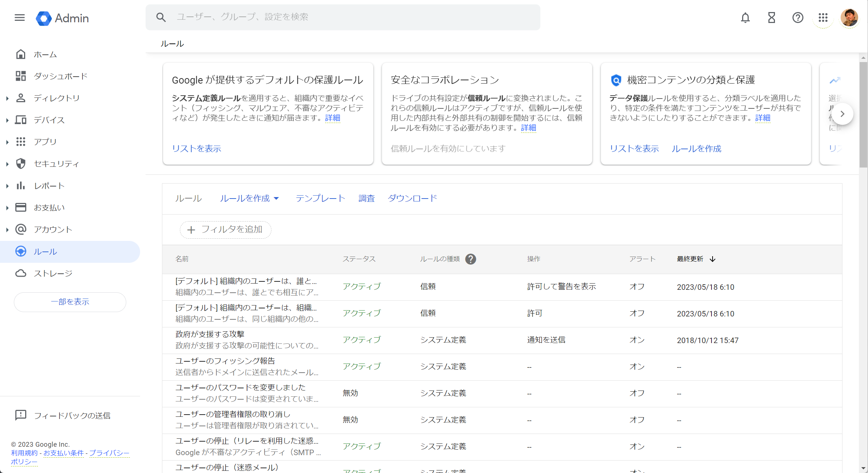This screenshot has width=868, height=473.
Task: Open the help question mark icon
Action: pos(798,18)
